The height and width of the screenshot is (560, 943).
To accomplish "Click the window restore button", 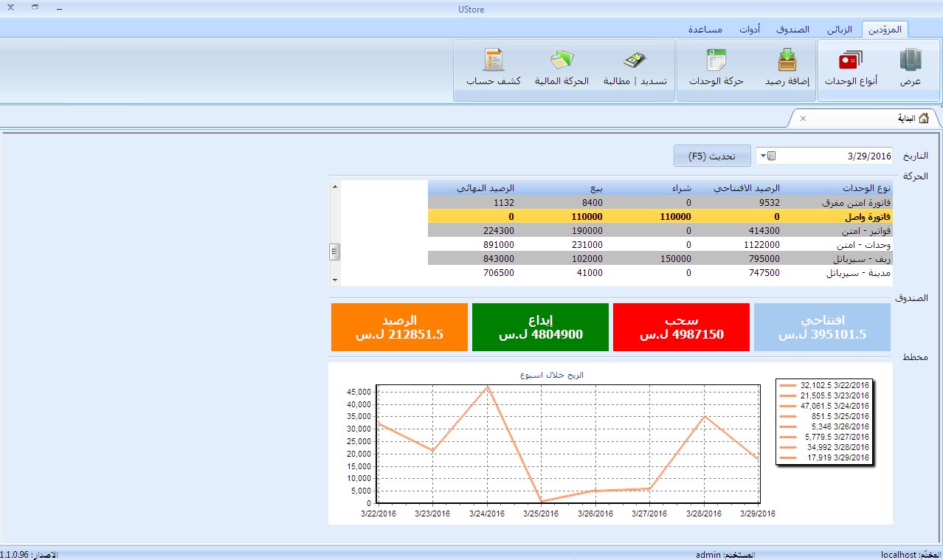I will tap(35, 7).
